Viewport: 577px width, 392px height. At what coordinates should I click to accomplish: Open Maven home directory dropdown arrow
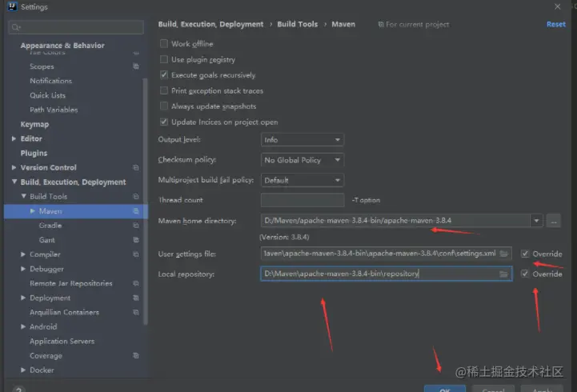(x=536, y=221)
